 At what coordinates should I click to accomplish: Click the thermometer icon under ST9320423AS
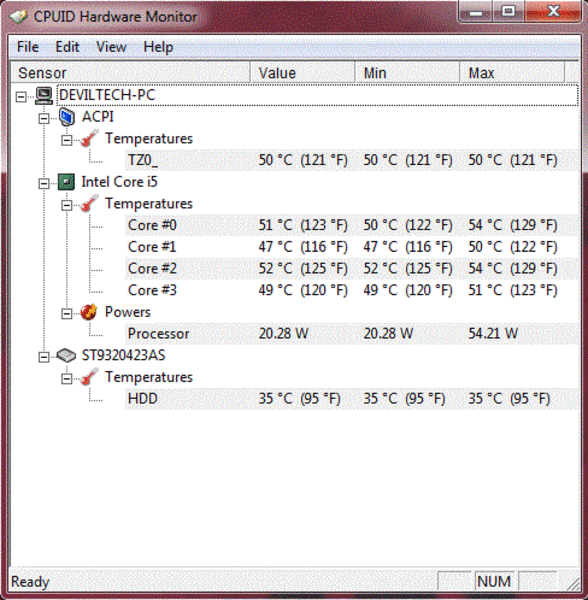pos(89,377)
